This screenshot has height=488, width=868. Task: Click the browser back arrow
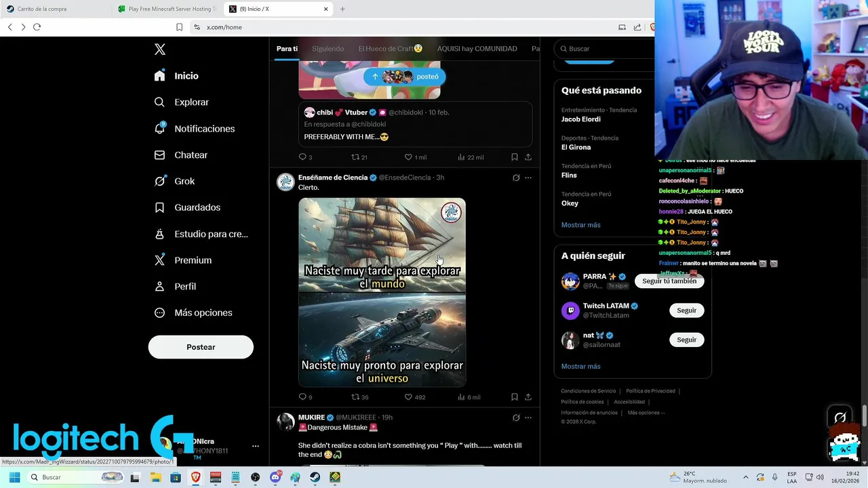tap(10, 27)
